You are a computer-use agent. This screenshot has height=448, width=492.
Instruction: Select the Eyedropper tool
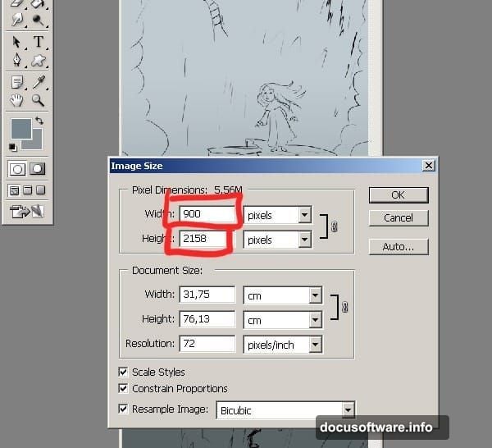38,82
